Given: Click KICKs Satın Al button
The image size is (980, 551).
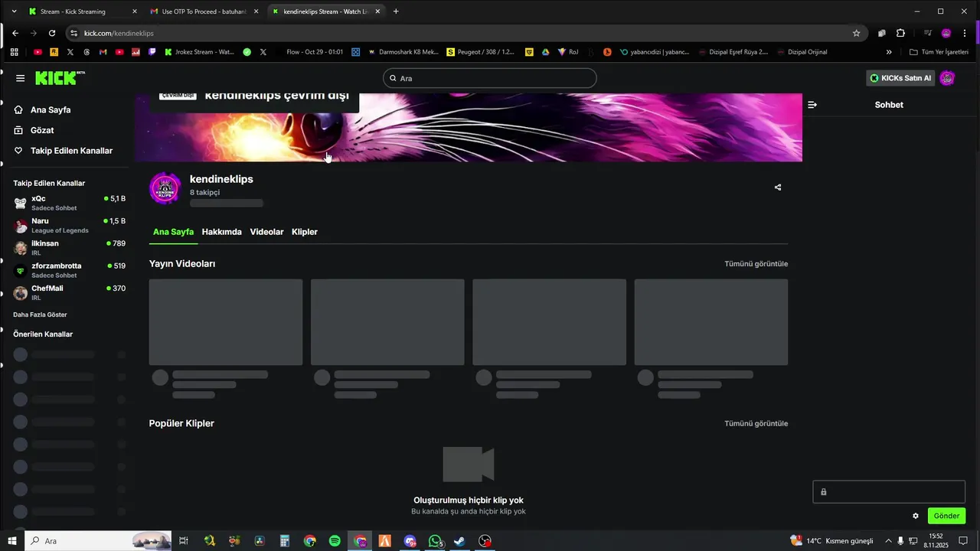Looking at the screenshot, I should 900,78.
